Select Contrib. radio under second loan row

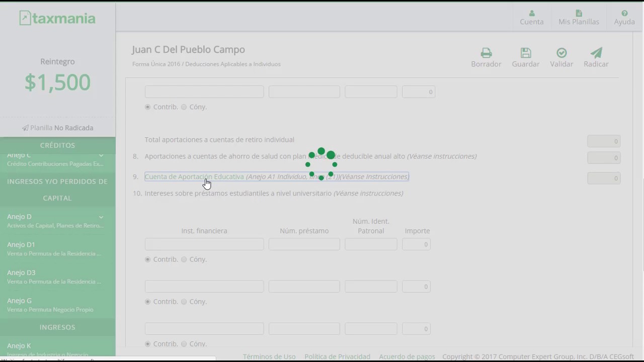point(148,302)
